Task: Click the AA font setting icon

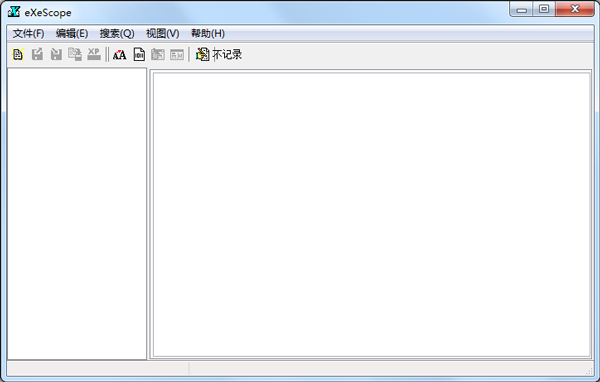Action: (x=119, y=54)
